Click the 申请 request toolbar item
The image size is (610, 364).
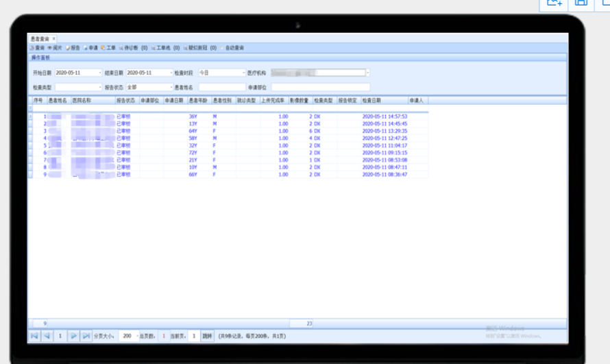90,48
